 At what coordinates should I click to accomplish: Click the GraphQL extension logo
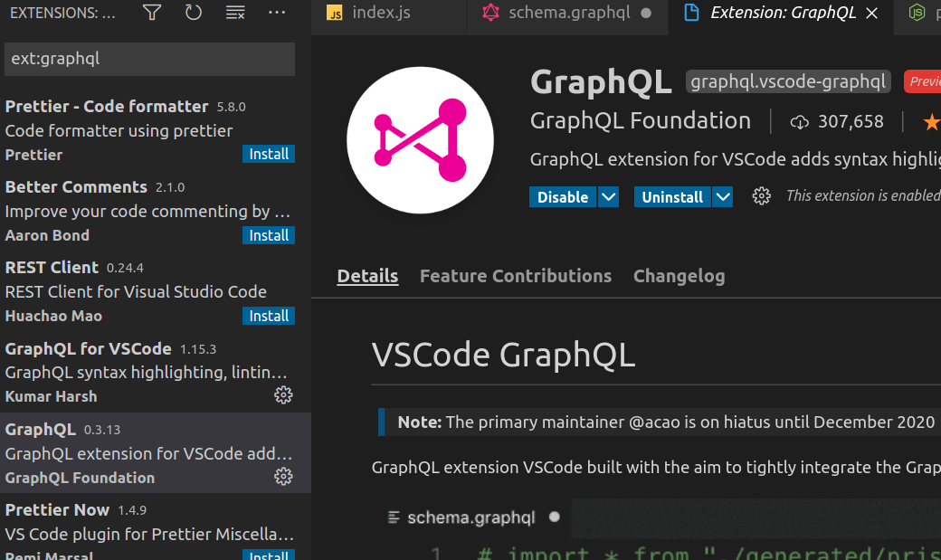[420, 140]
